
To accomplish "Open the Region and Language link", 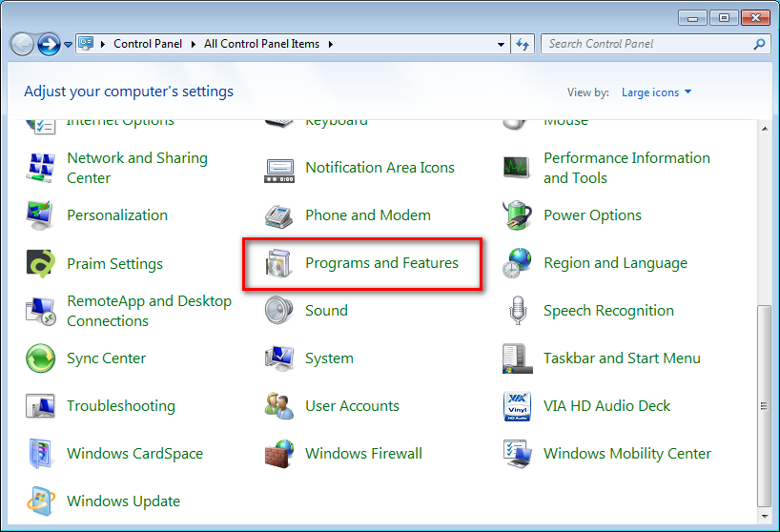I will pos(615,263).
